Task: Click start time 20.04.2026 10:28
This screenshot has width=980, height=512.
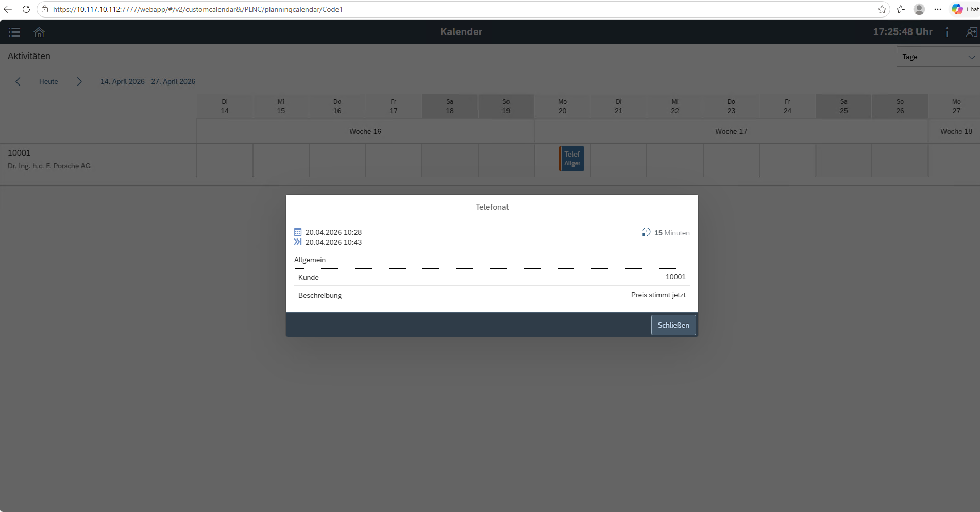Action: 333,232
